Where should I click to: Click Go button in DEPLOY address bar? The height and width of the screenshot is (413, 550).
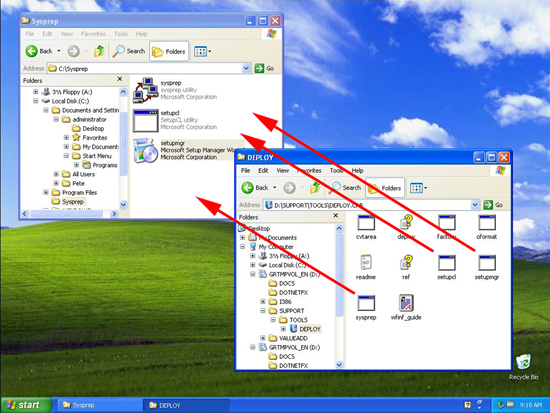click(x=493, y=205)
